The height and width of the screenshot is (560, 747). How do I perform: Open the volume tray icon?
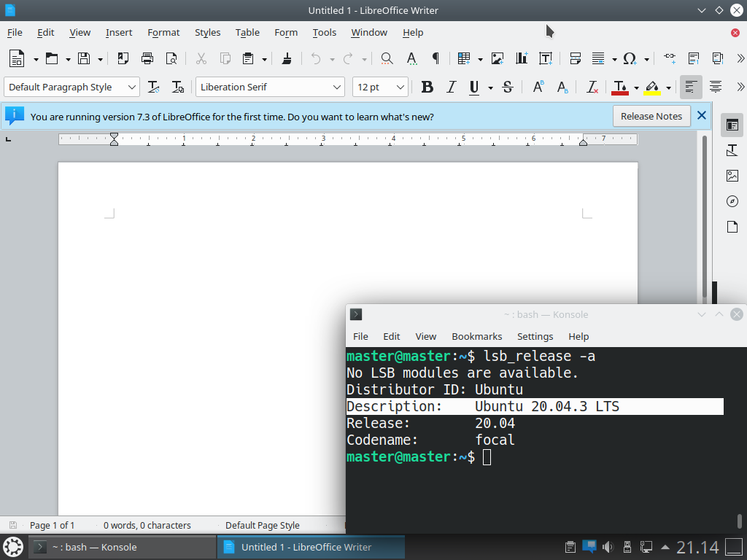pyautogui.click(x=608, y=547)
